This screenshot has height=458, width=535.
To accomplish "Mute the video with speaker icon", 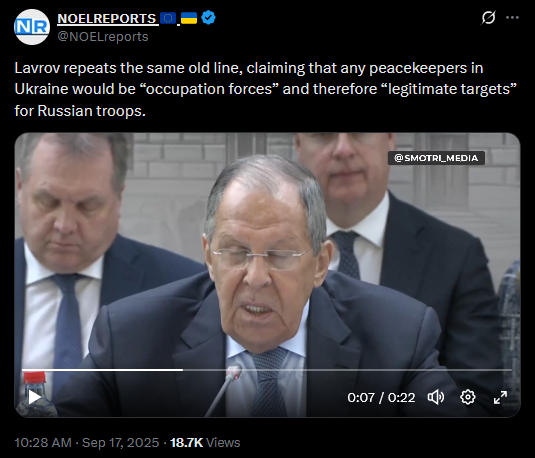I will pos(436,397).
